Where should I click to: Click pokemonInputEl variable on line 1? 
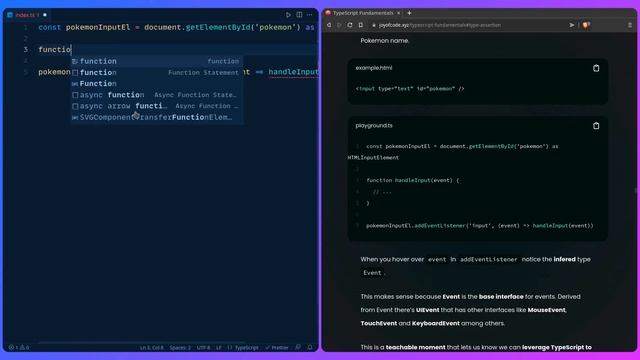(98, 27)
